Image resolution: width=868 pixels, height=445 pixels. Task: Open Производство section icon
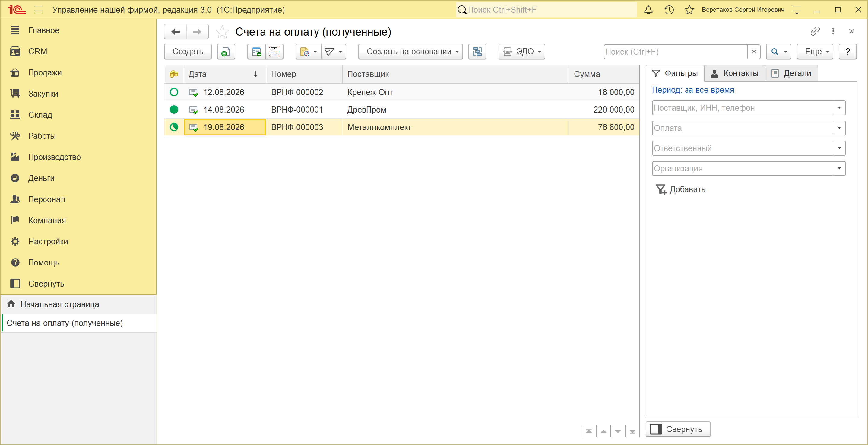pyautogui.click(x=15, y=157)
